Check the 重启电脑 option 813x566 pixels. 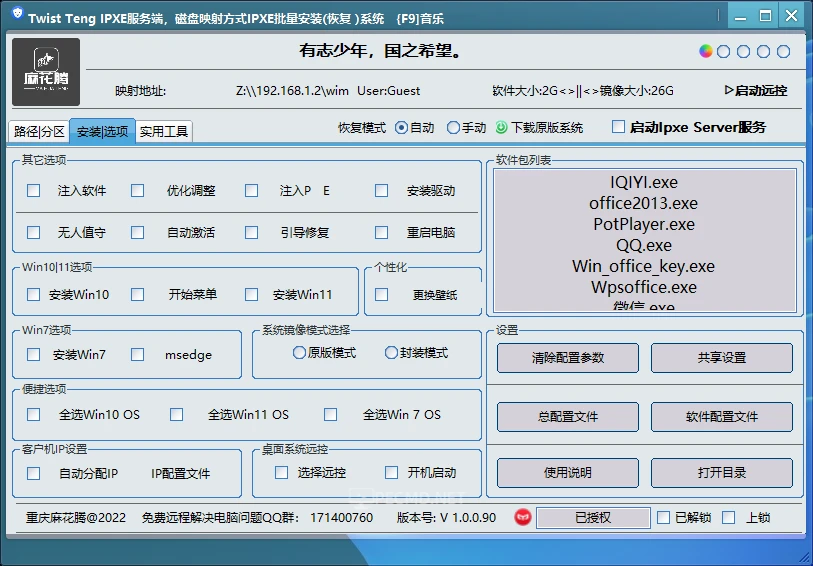pos(382,232)
